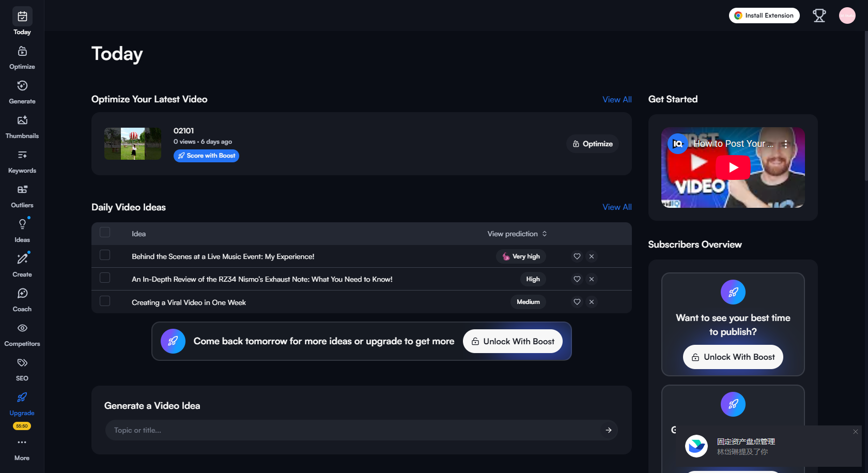This screenshot has height=473, width=868.
Task: Check the RZ34 Nismo idea checkbox
Action: pos(105,278)
